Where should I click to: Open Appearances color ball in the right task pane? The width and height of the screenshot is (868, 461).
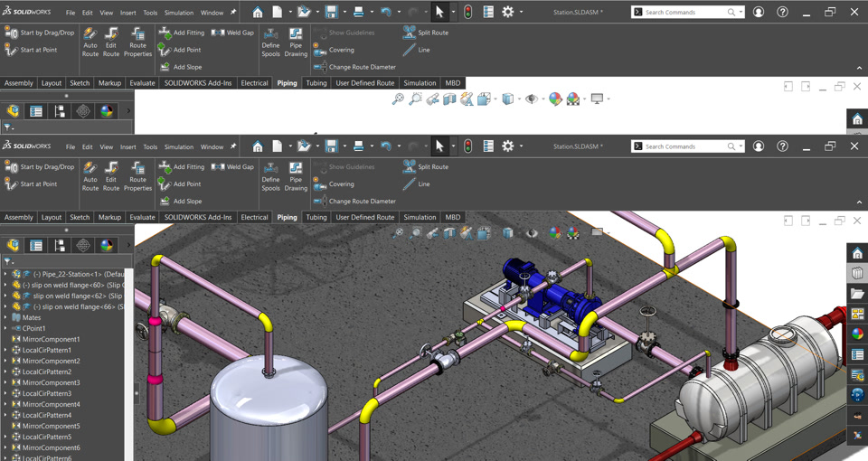[x=857, y=334]
